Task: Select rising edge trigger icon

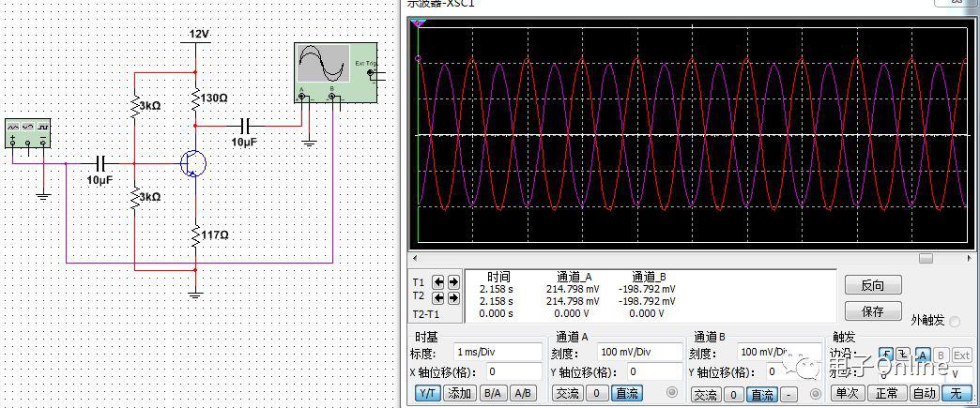Action: point(885,355)
